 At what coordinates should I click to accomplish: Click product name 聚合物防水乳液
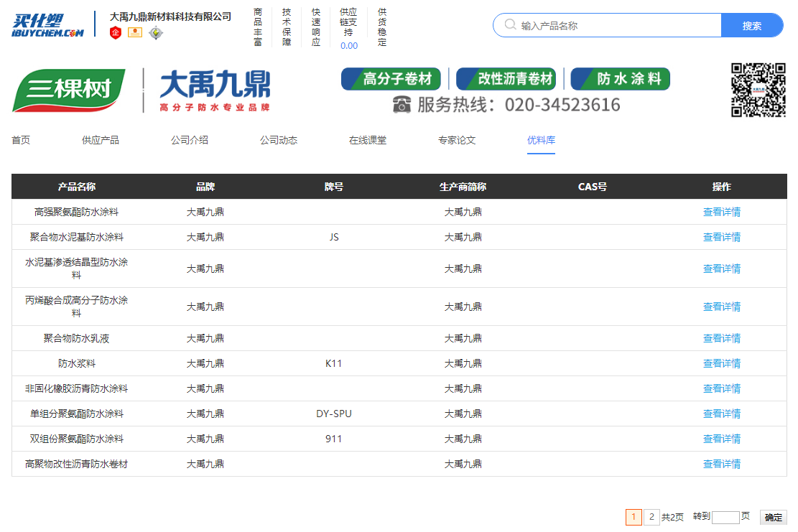pos(76,338)
